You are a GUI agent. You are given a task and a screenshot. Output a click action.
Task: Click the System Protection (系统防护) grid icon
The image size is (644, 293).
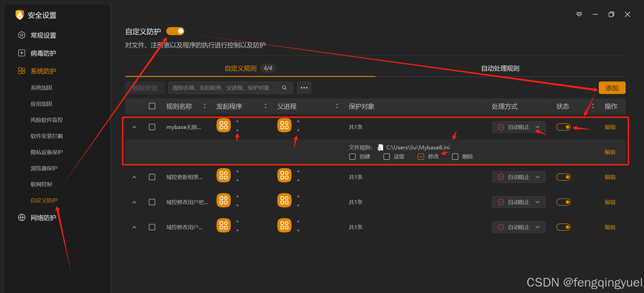pos(22,71)
